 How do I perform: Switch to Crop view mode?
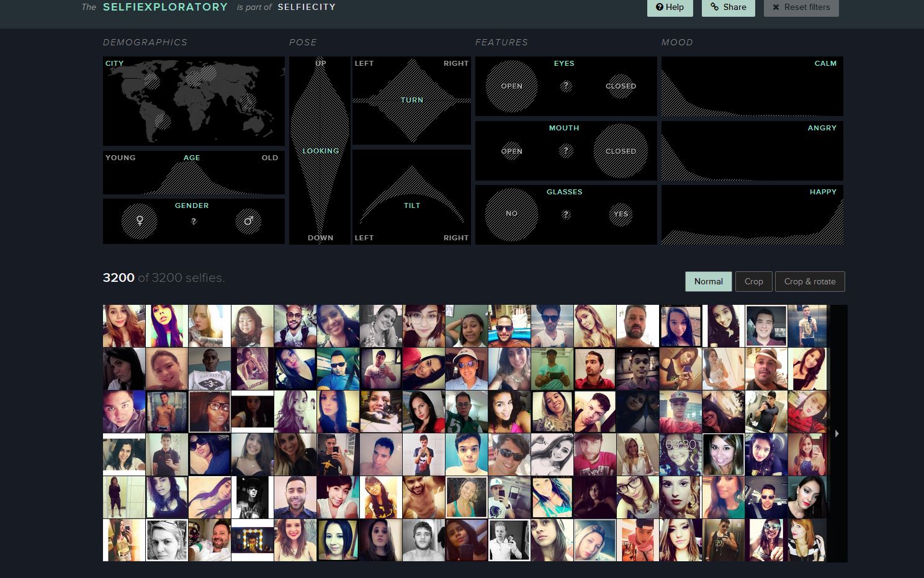click(753, 281)
